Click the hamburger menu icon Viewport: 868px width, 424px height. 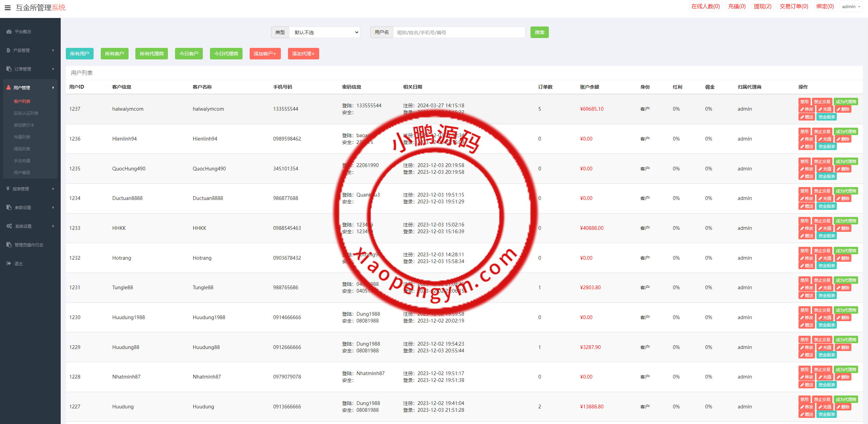(7, 7)
